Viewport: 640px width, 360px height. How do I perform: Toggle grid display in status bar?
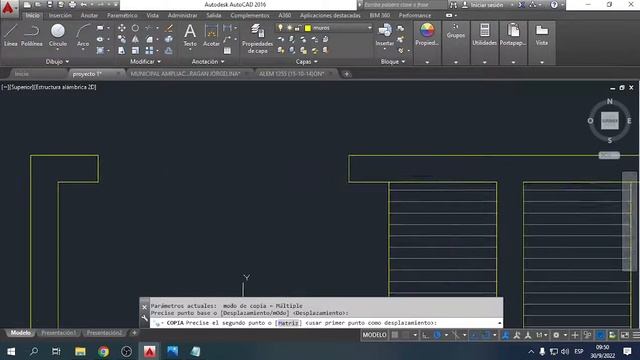click(395, 335)
